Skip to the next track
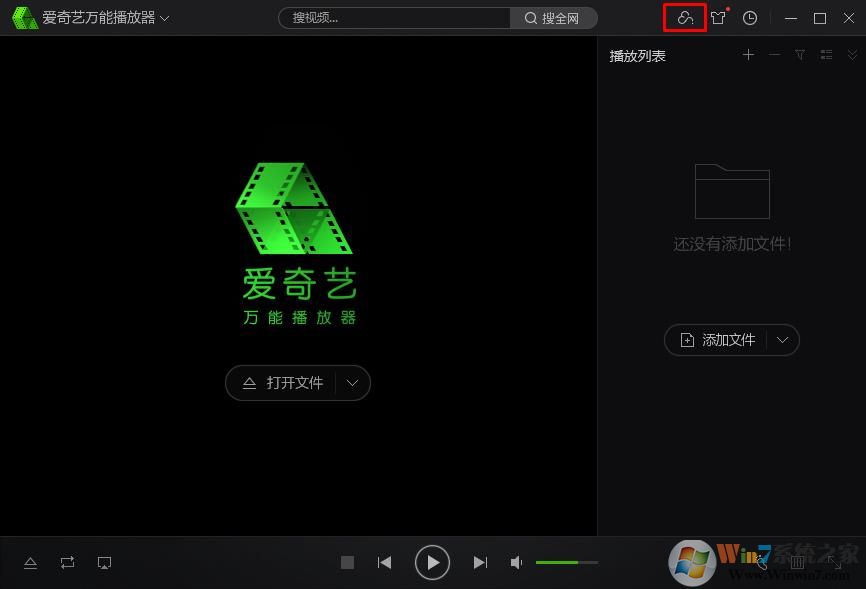The image size is (866, 589). (x=480, y=562)
